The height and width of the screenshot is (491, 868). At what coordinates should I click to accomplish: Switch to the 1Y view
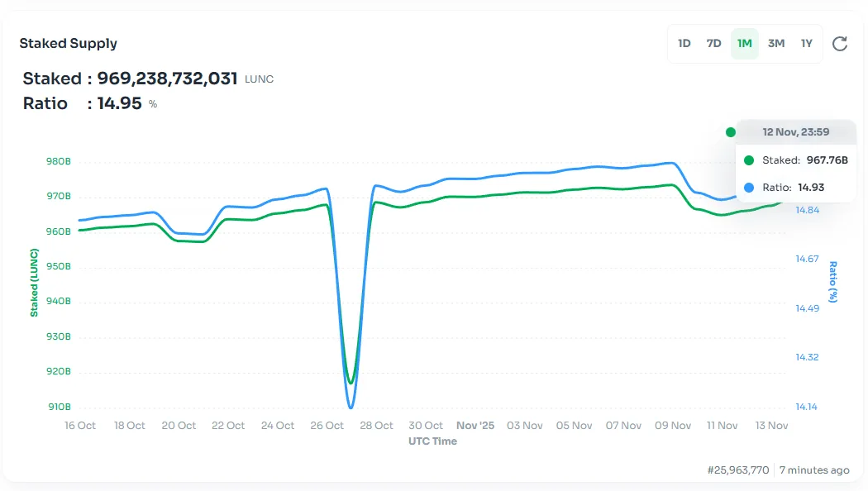coord(806,44)
